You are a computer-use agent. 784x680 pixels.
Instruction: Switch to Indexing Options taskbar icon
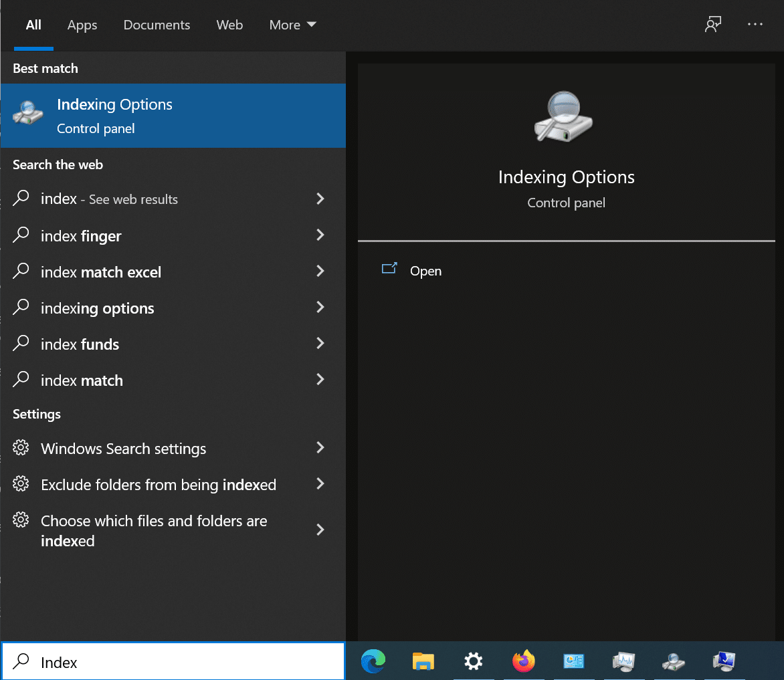pos(674,661)
